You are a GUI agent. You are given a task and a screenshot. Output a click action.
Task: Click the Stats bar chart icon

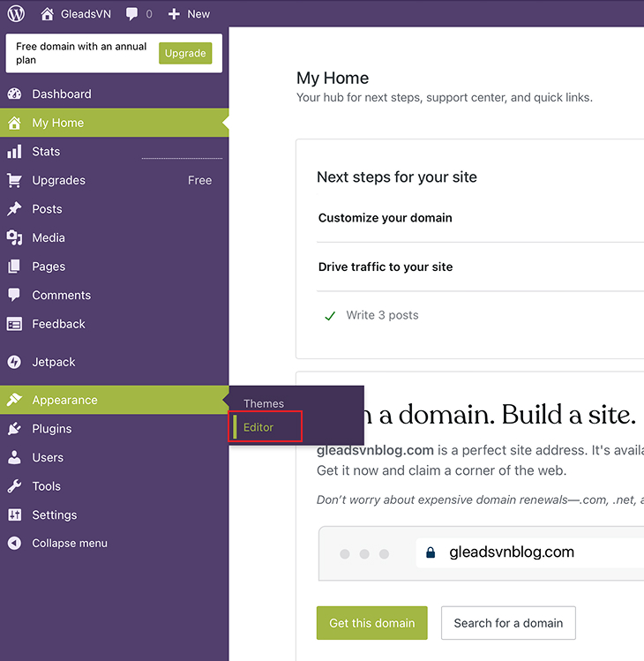pyautogui.click(x=14, y=151)
